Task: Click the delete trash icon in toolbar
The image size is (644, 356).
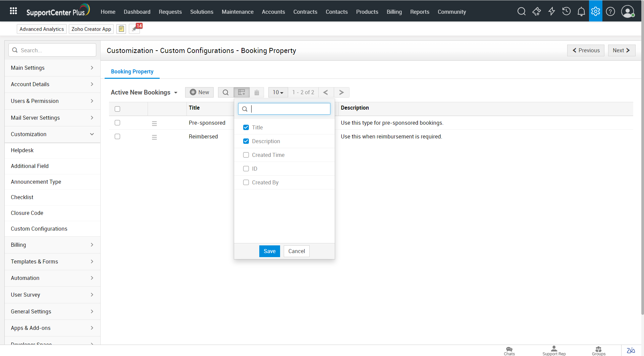Action: pos(257,93)
